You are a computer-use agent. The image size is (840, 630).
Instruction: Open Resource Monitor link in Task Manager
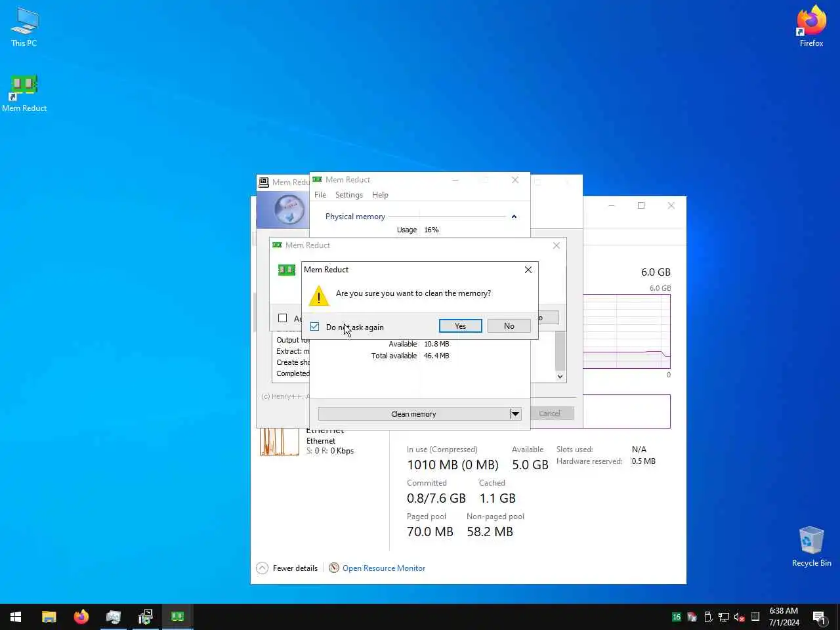pyautogui.click(x=384, y=568)
